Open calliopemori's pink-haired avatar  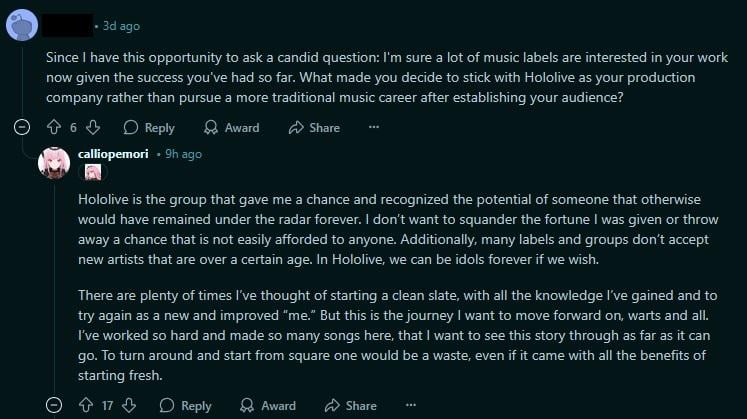click(x=54, y=163)
